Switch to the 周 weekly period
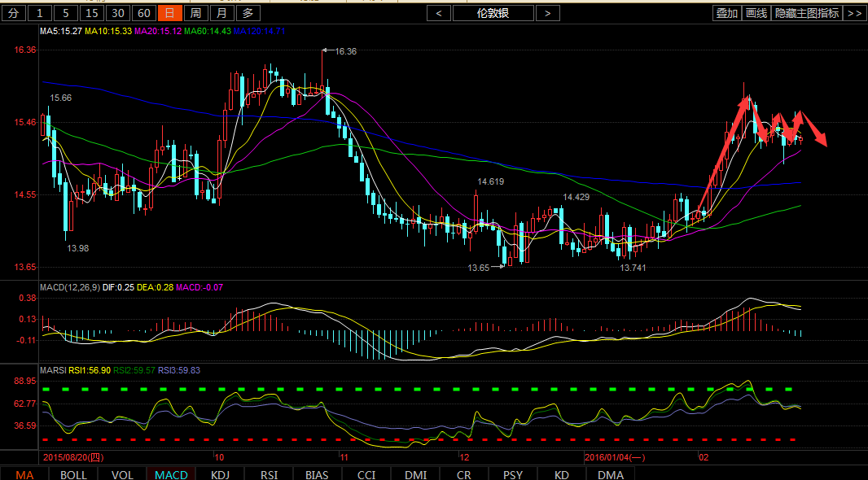This screenshot has width=868, height=480. click(195, 13)
